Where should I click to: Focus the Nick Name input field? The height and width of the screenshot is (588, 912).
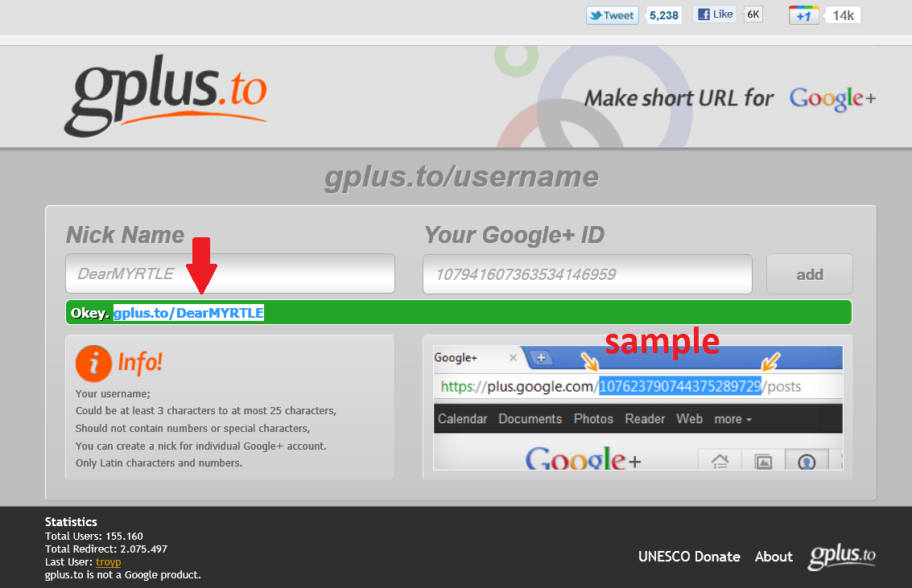click(x=230, y=273)
